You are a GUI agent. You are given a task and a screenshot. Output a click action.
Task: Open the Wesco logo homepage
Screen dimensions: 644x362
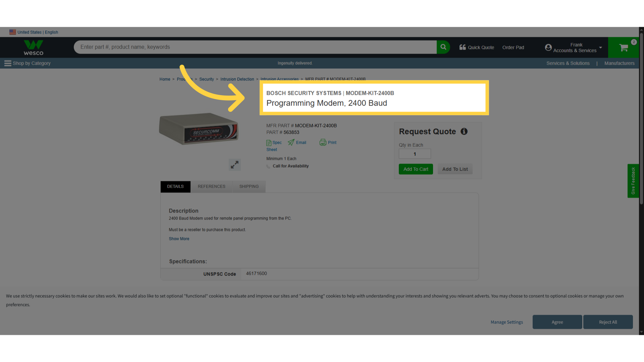coord(34,48)
